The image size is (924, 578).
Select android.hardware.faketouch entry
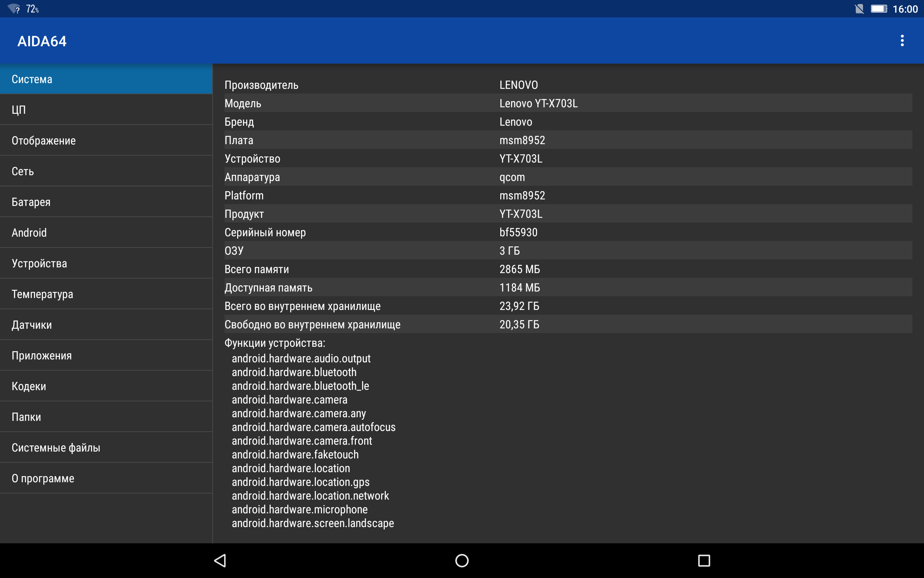(295, 454)
